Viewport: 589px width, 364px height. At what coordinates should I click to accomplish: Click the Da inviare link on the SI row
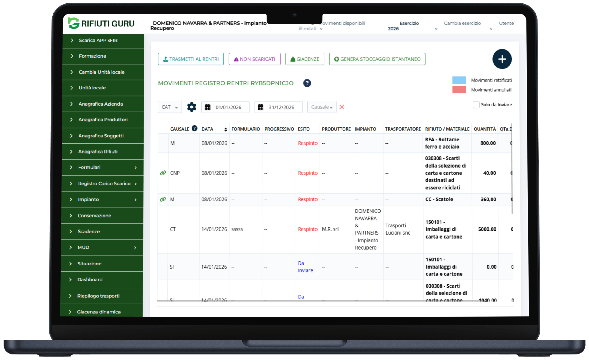point(305,267)
